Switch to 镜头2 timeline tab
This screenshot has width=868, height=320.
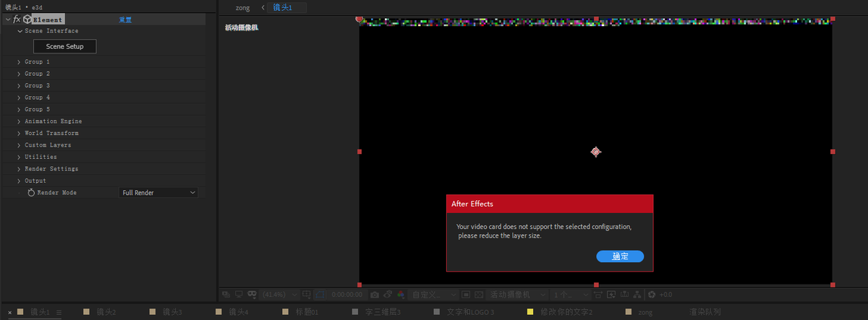pyautogui.click(x=106, y=312)
